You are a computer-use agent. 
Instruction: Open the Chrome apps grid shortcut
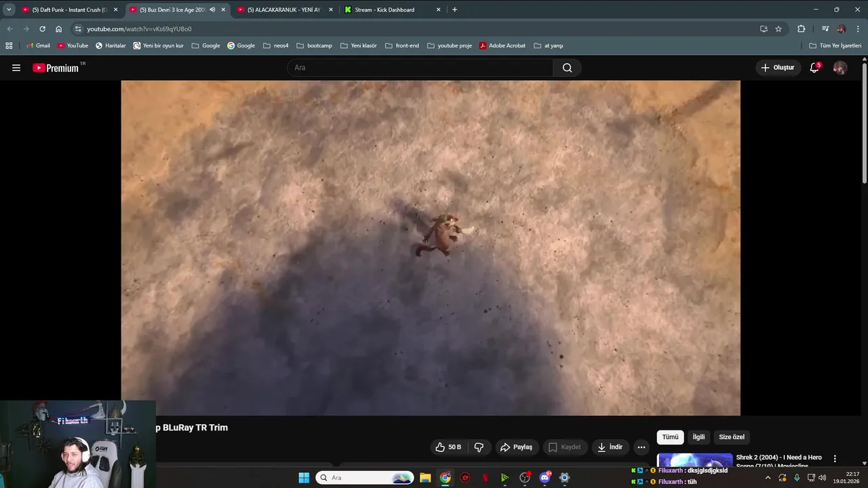[9, 45]
